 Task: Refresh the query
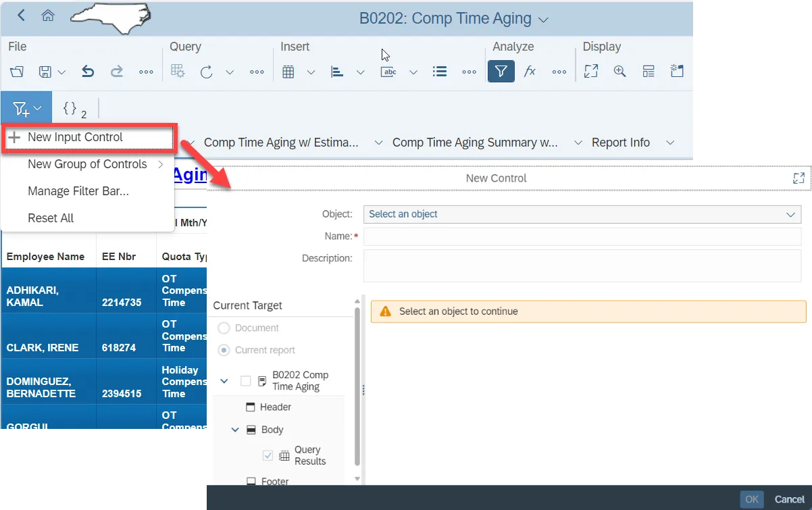[207, 72]
